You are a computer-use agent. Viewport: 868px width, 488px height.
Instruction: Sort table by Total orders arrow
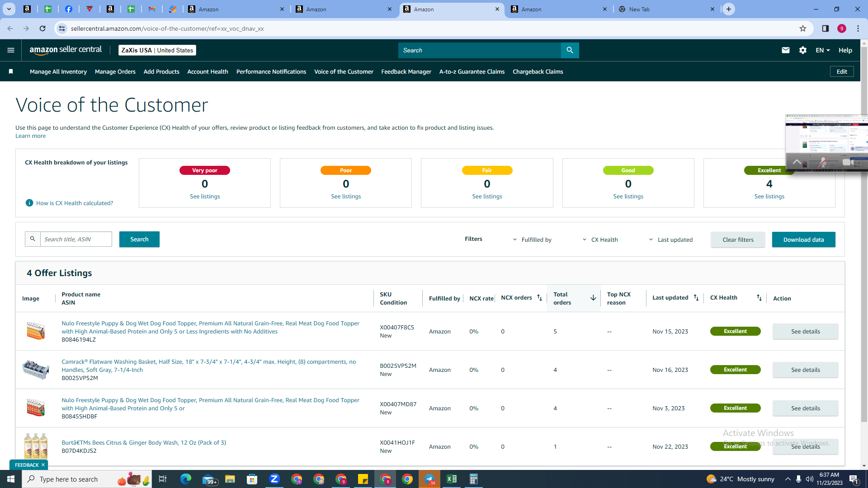593,298
